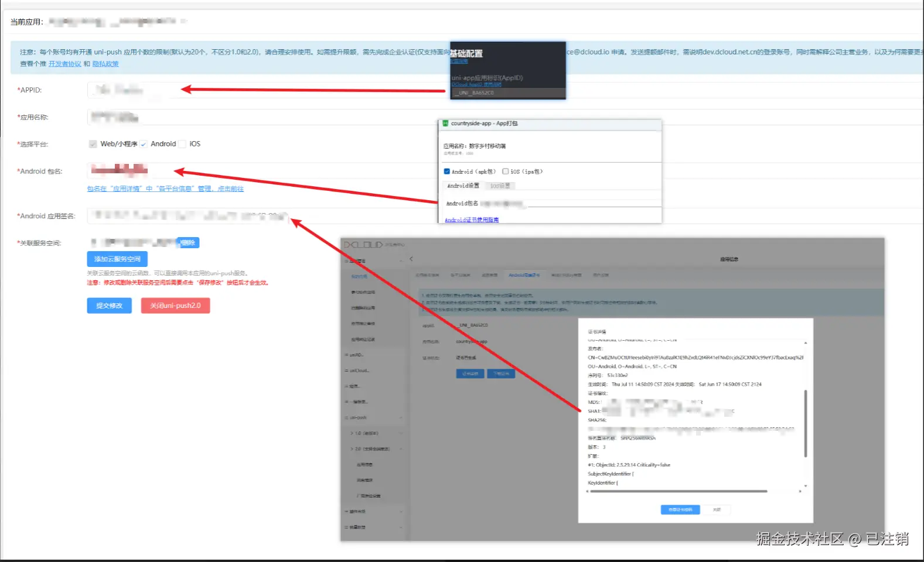Expand the 1.0 (老版本) uni-push submenu
Viewport: 924px width, 562px height.
375,434
